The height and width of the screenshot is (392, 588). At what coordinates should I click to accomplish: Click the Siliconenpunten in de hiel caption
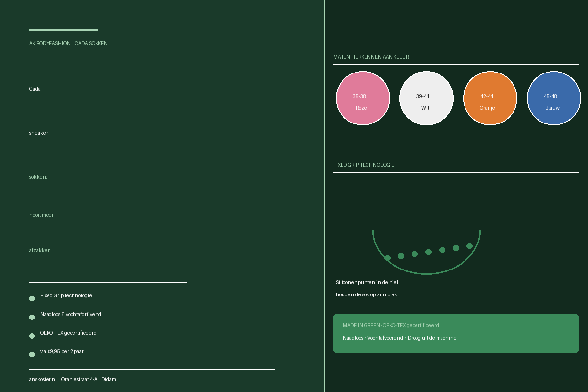tap(367, 282)
